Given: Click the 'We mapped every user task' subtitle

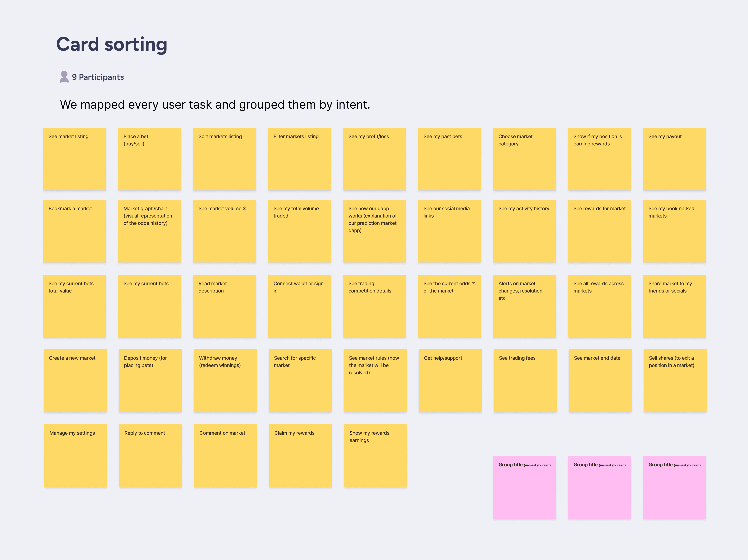Looking at the screenshot, I should pos(215,105).
